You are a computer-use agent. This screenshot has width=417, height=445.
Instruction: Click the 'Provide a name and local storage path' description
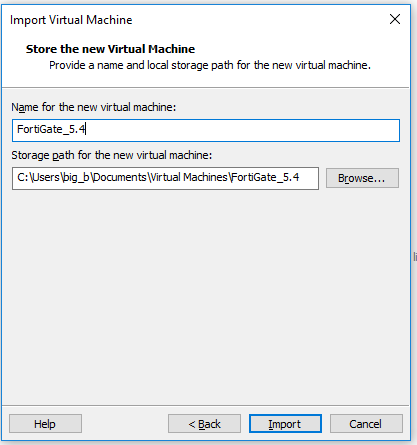(x=210, y=65)
